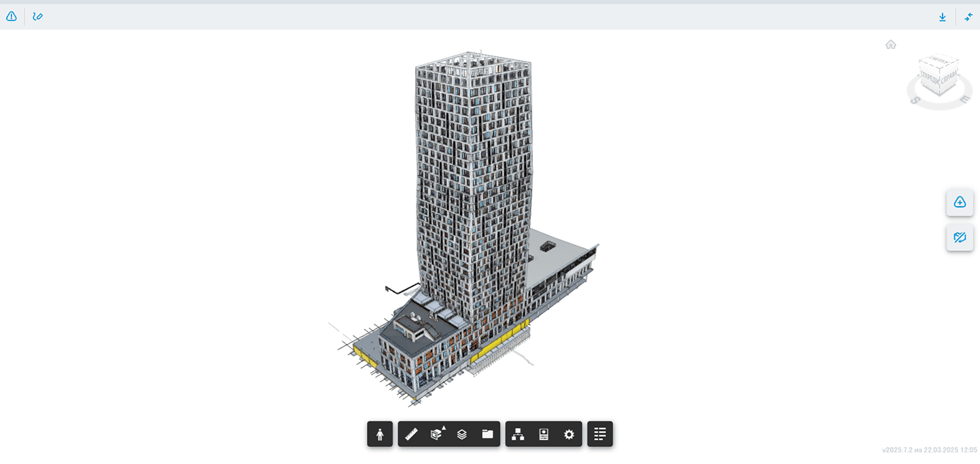Open the model structure hierarchy icon
The width and height of the screenshot is (980, 464).
tap(519, 433)
